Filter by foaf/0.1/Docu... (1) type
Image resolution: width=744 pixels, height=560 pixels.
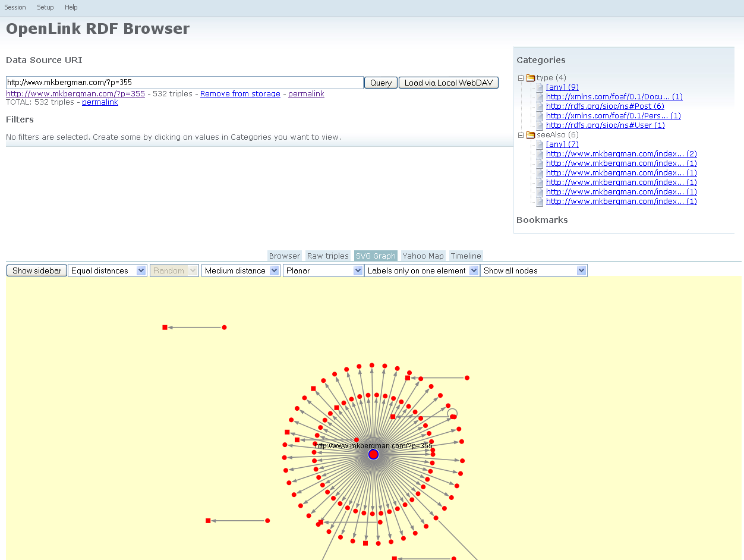point(614,97)
